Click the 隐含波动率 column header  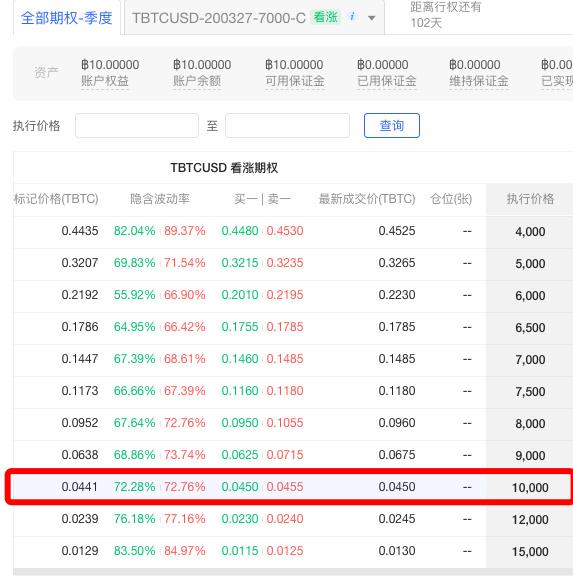[160, 199]
